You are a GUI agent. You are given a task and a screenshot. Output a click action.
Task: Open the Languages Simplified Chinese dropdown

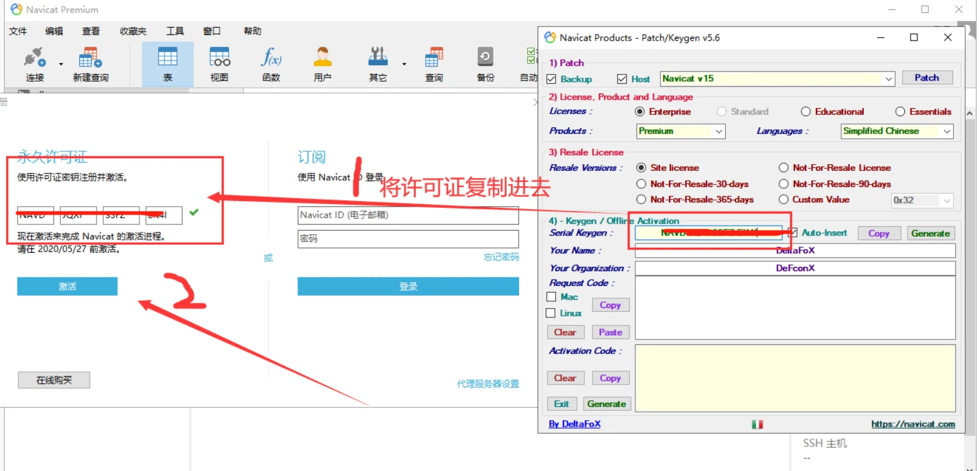[897, 131]
